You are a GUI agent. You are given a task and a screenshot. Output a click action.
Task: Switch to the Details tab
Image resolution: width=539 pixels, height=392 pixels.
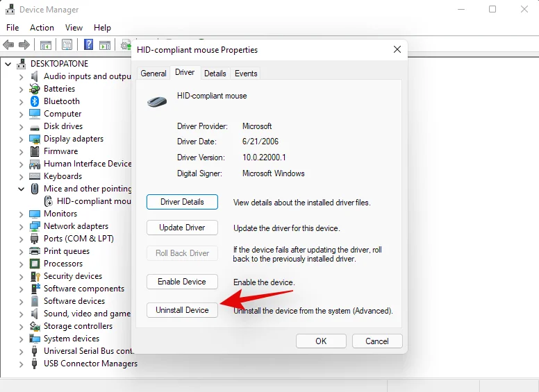pyautogui.click(x=215, y=74)
